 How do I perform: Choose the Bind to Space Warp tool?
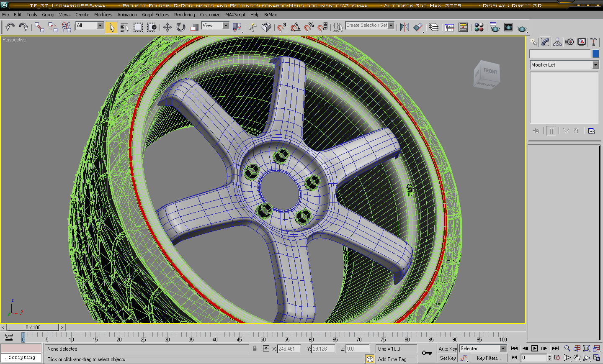[66, 27]
